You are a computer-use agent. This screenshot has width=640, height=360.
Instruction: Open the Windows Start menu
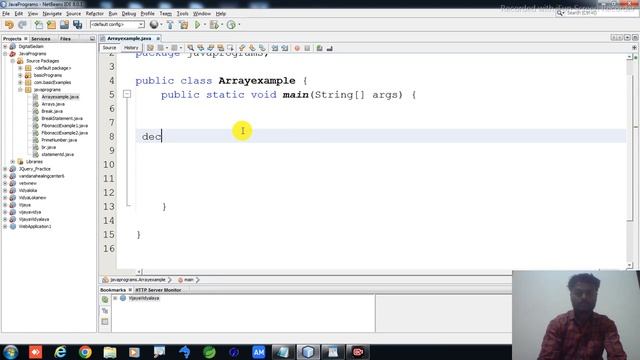(x=10, y=352)
